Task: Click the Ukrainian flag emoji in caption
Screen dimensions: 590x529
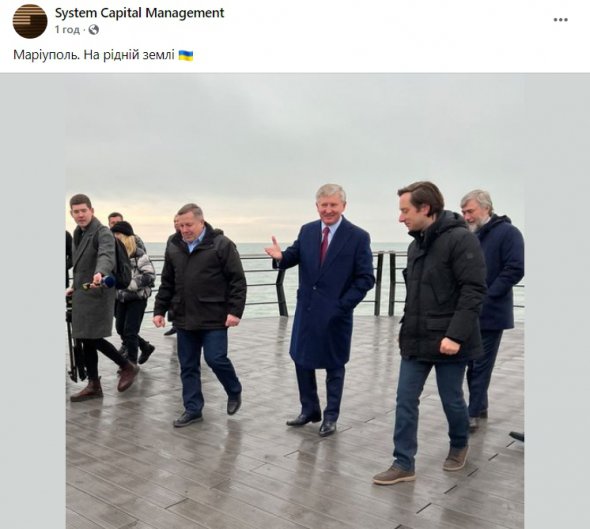Action: coord(186,55)
